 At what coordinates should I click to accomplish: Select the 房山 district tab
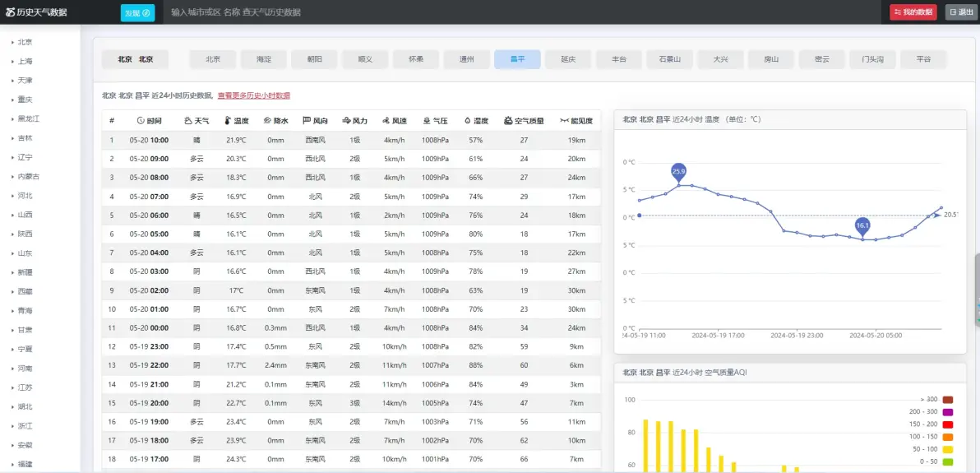tap(771, 59)
